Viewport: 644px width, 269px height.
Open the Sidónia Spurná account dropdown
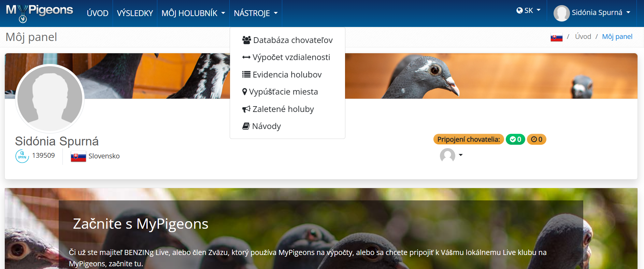pos(592,13)
